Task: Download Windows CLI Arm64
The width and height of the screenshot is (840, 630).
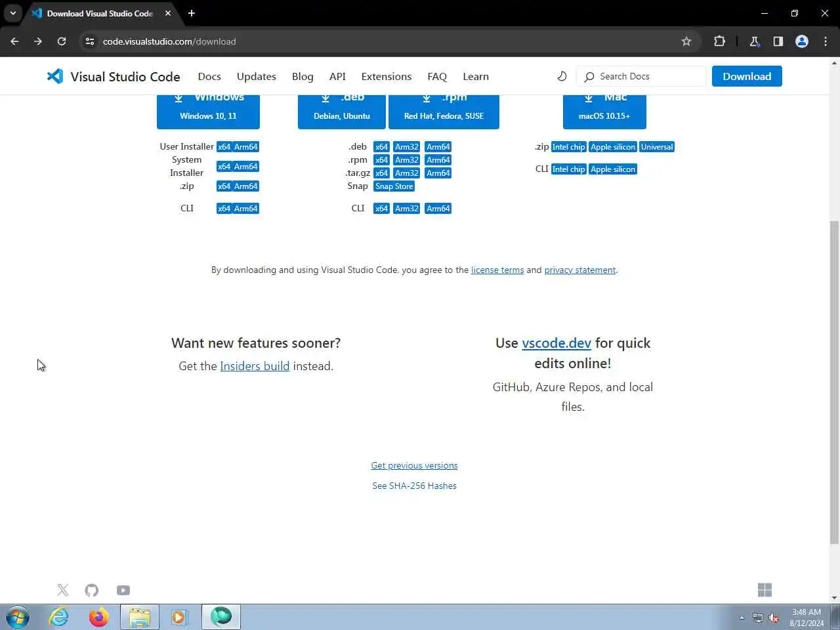Action: (246, 209)
